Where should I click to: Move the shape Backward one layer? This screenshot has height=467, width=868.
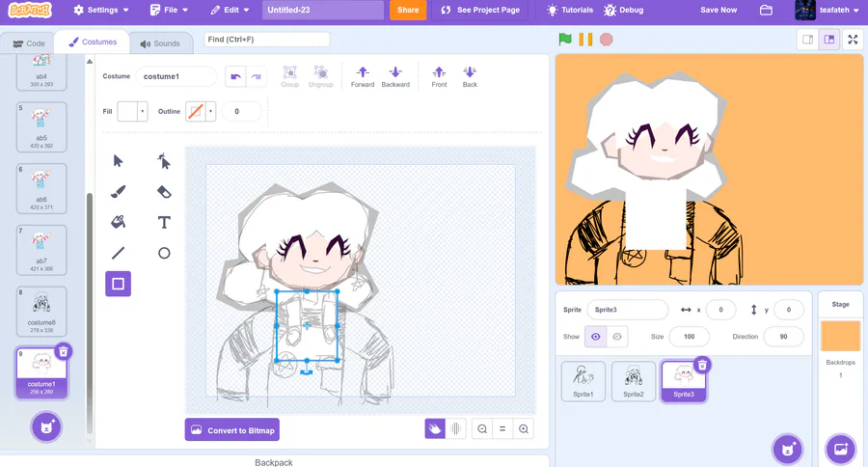[395, 76]
